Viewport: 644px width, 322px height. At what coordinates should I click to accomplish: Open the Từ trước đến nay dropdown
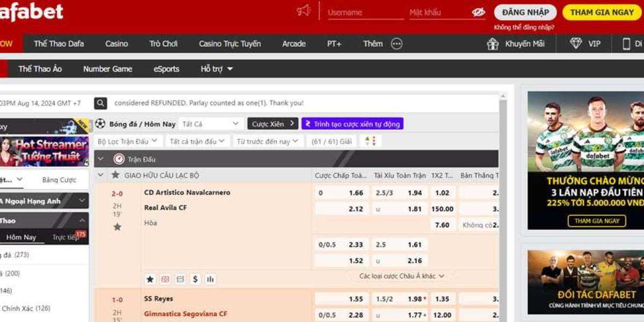pyautogui.click(x=268, y=141)
